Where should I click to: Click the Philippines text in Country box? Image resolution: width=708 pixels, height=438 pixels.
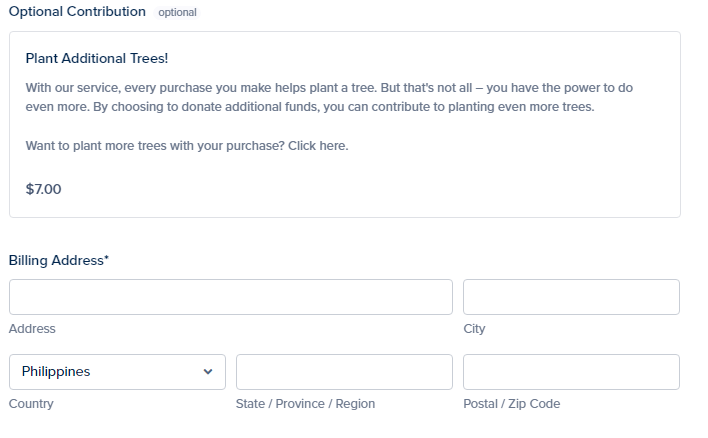pyautogui.click(x=56, y=372)
